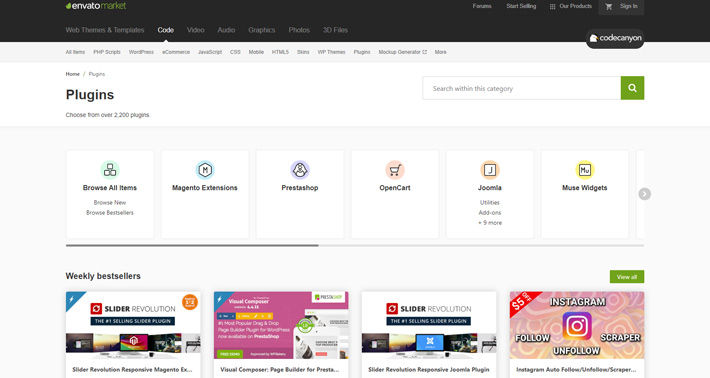
Task: Click the OpenCart cart icon
Action: (395, 170)
